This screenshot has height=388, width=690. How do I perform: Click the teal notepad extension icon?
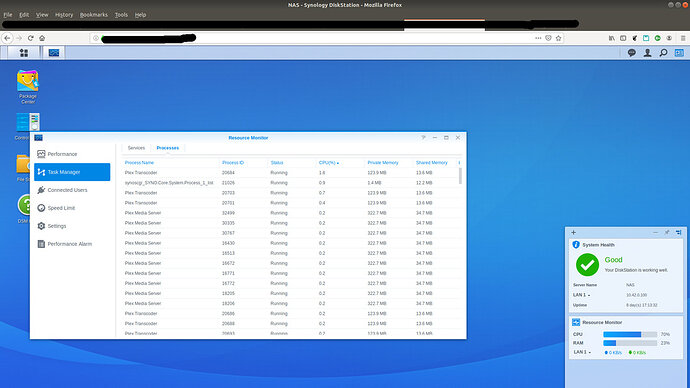pyautogui.click(x=646, y=38)
